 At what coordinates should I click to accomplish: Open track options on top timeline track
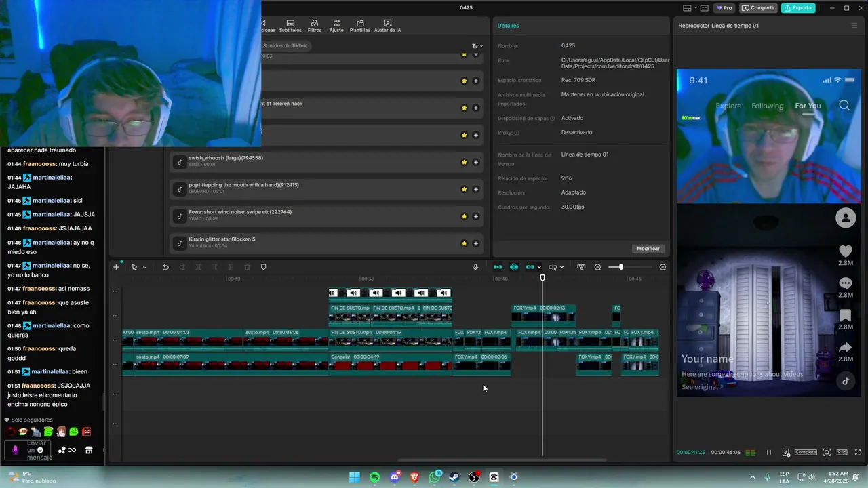115,291
